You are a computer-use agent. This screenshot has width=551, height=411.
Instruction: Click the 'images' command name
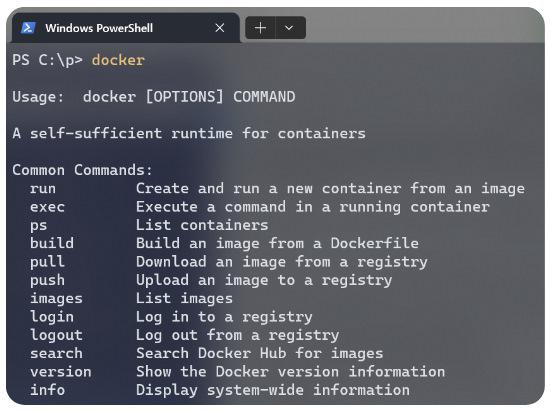56,299
